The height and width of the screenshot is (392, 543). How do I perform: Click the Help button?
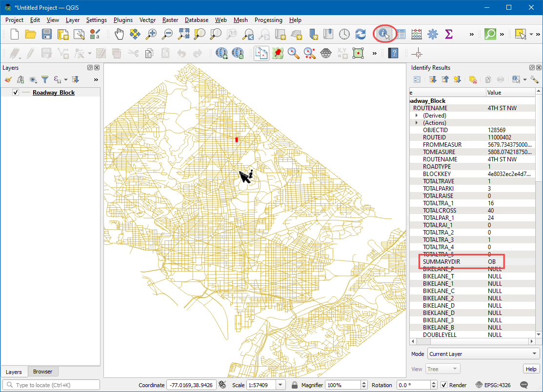(531, 369)
